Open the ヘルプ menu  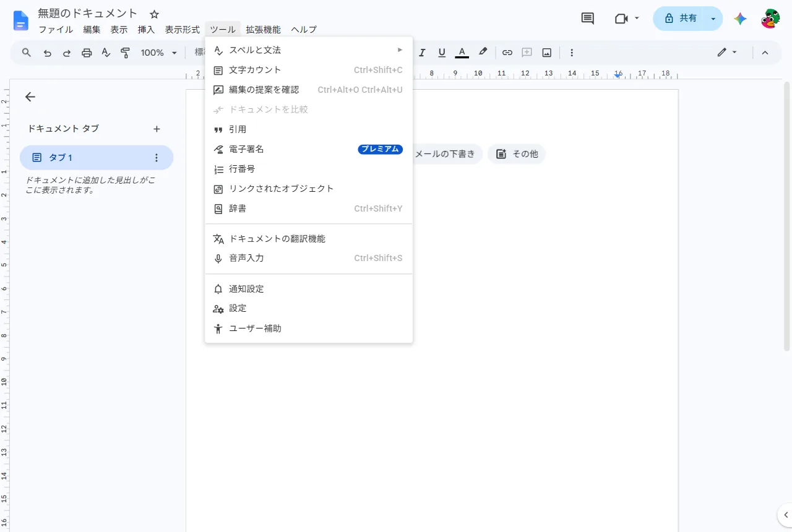coord(304,30)
